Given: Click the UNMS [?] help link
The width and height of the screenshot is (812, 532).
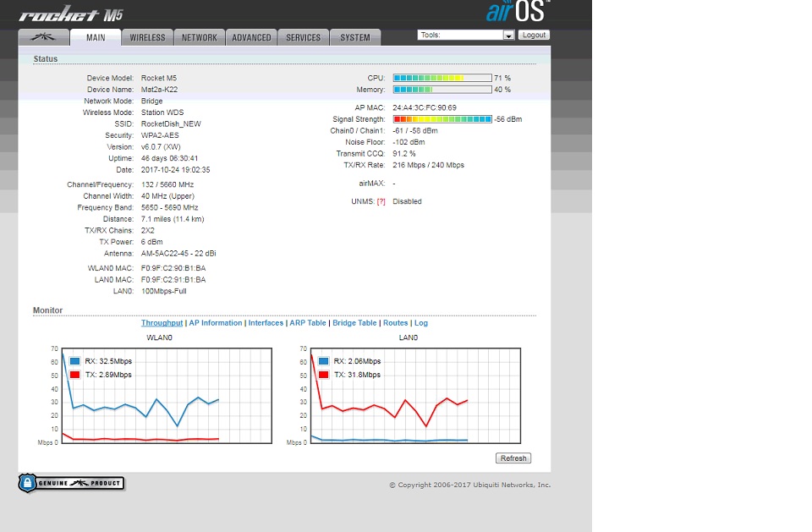Looking at the screenshot, I should coord(381,201).
